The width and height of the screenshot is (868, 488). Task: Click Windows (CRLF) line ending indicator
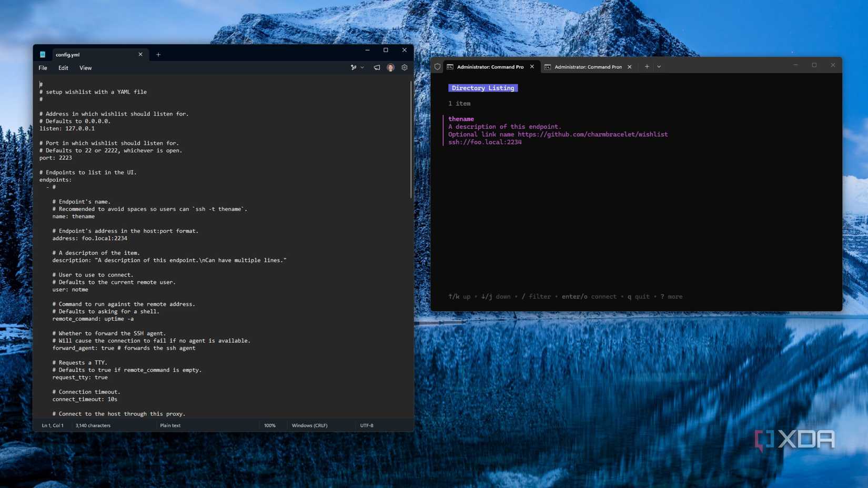(x=309, y=425)
